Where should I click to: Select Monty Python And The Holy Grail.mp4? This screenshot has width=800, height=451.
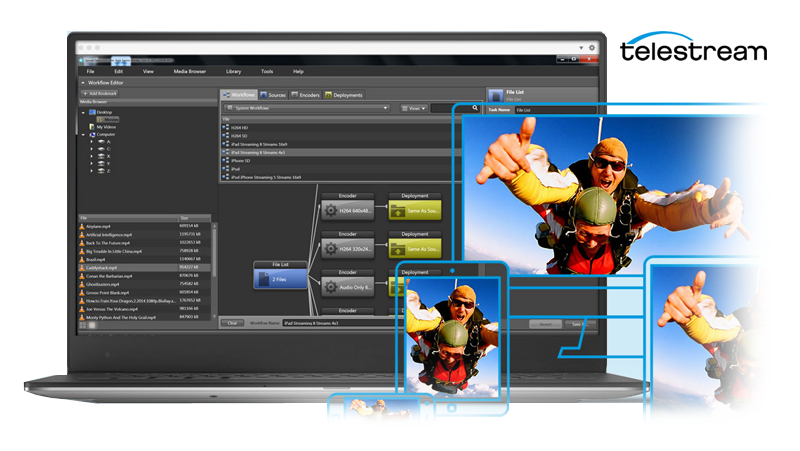[145, 317]
